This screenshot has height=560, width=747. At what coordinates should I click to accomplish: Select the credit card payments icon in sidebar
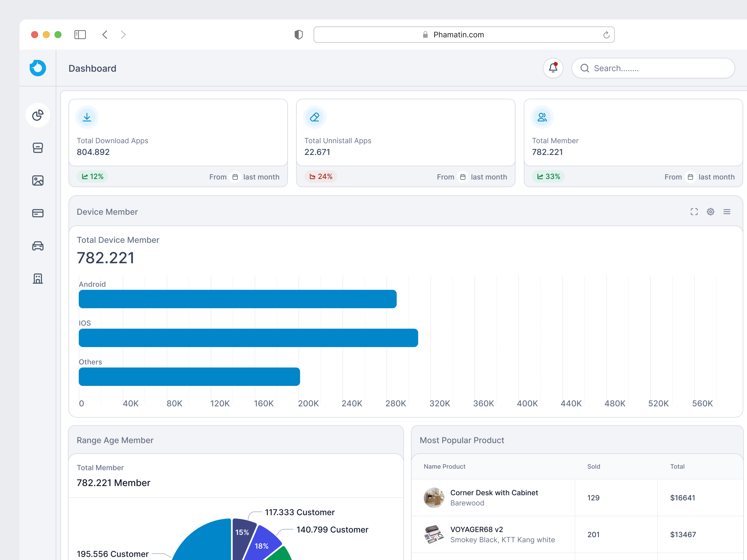pos(38,213)
